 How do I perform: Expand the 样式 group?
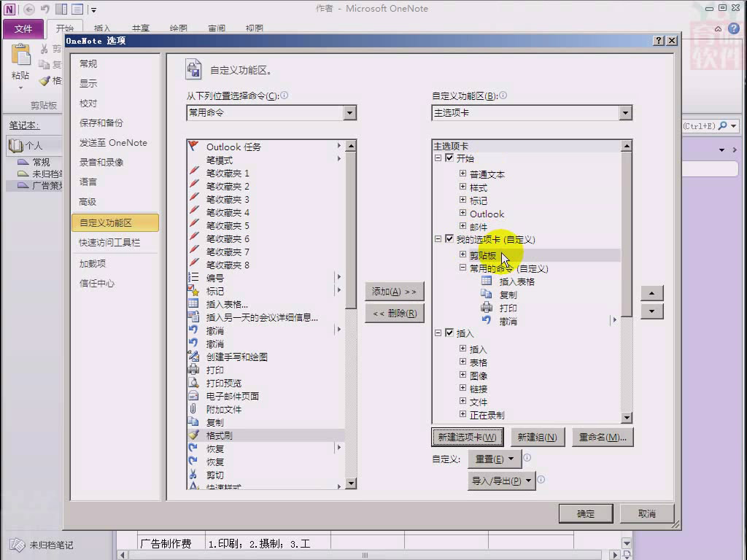[x=462, y=187]
